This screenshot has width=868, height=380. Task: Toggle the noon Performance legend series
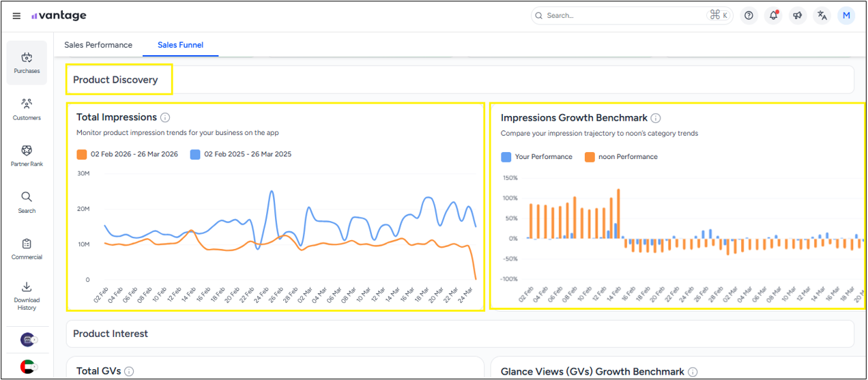click(x=621, y=157)
